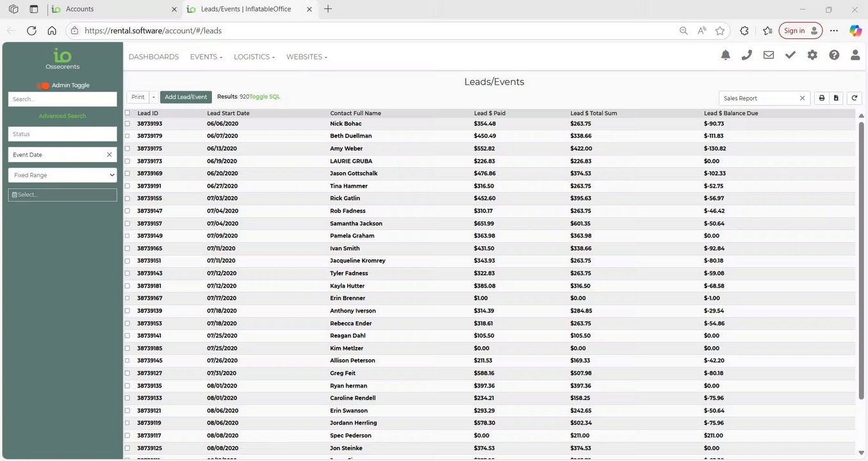Click the refresh results icon
This screenshot has width=868, height=461.
(854, 98)
